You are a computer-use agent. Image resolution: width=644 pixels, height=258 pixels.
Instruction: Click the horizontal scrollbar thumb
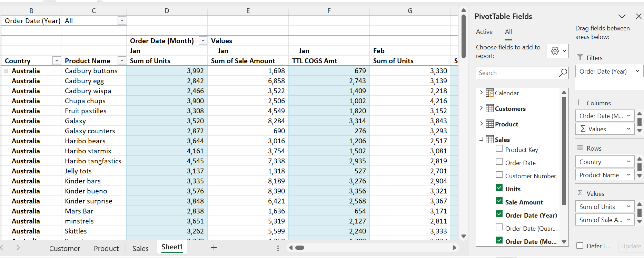tap(300, 248)
